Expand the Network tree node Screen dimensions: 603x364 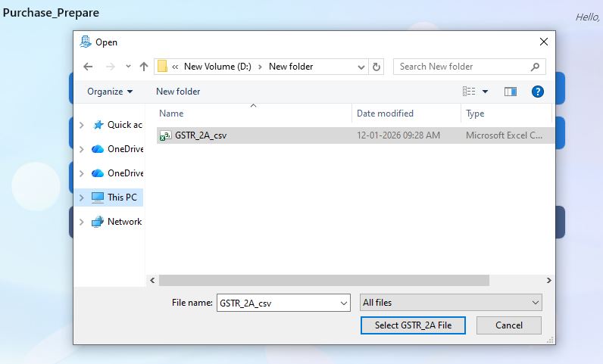pos(82,222)
